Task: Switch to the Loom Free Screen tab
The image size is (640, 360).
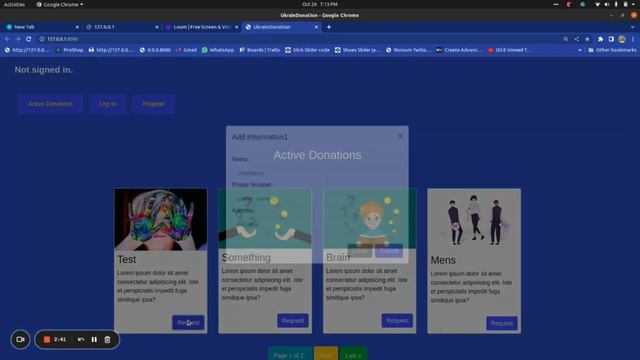Action: coord(200,27)
